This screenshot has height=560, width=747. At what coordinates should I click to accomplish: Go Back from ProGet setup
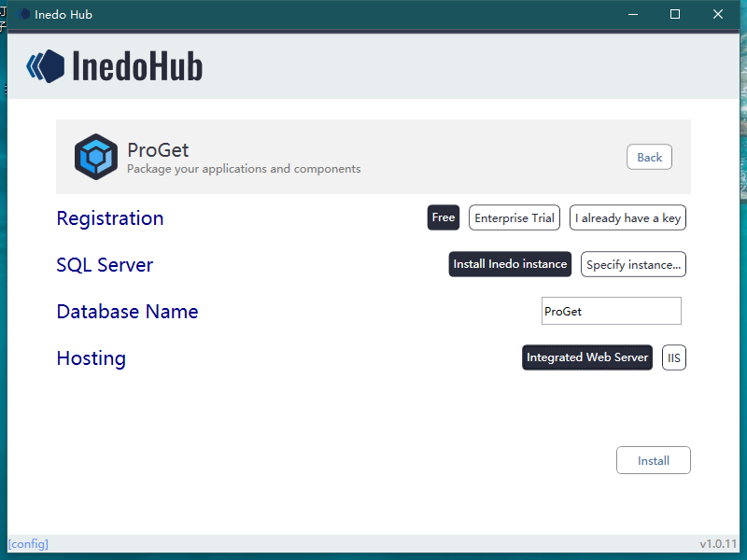(x=649, y=157)
